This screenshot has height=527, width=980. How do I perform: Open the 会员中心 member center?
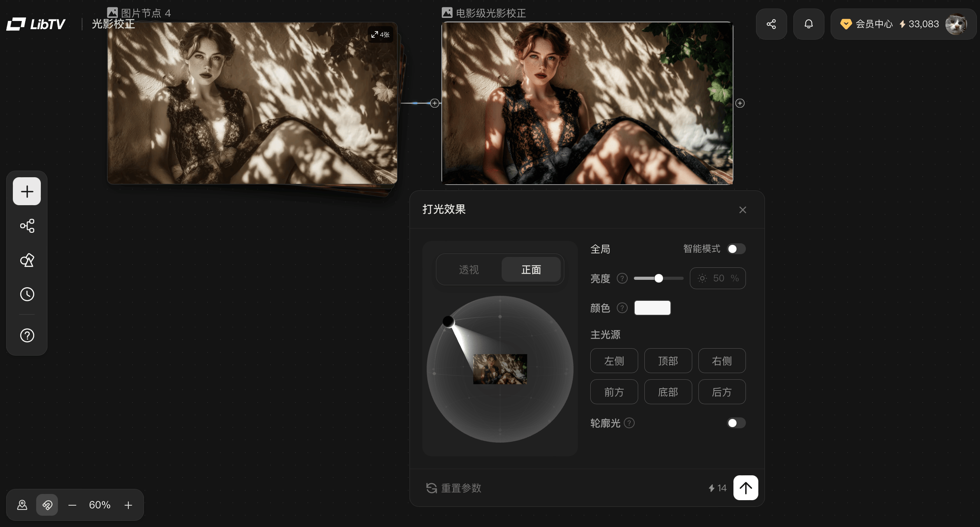[x=867, y=24]
